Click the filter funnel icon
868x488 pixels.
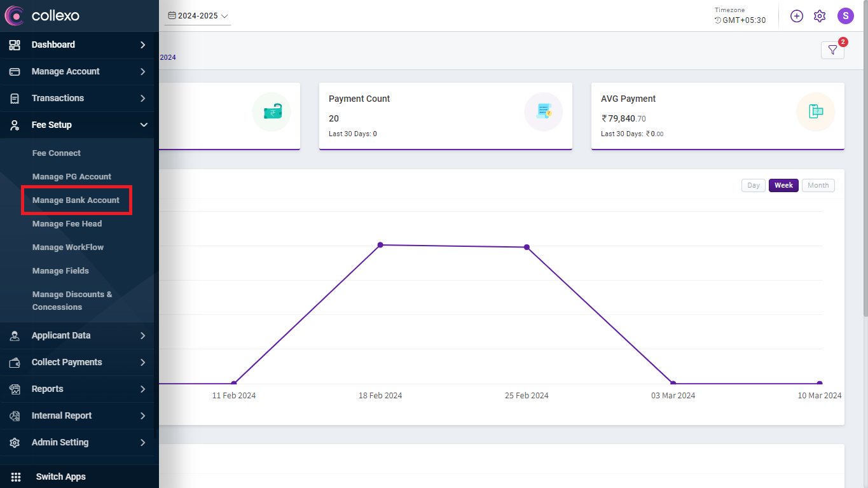pyautogui.click(x=832, y=50)
